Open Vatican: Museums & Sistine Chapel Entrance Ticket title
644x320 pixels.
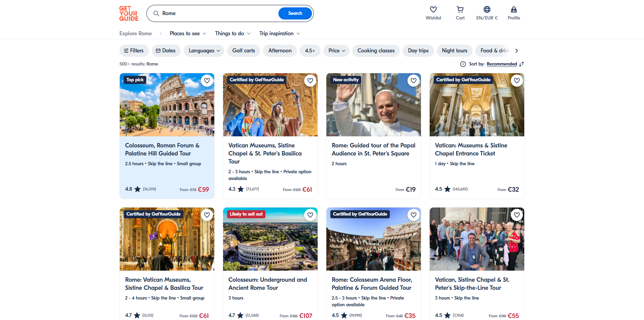click(x=471, y=149)
